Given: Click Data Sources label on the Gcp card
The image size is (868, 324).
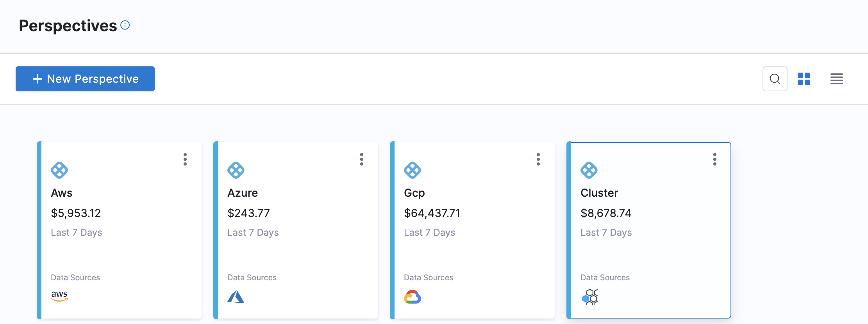Looking at the screenshot, I should click(x=429, y=278).
